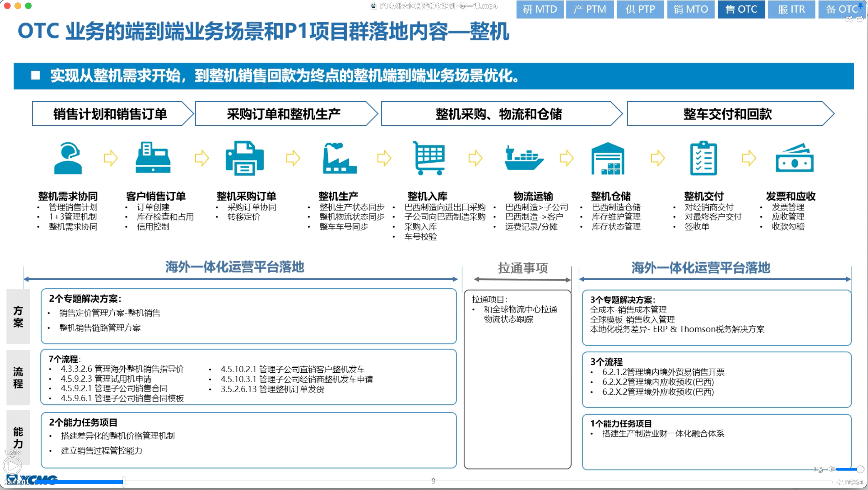Enable shuffle playback
868x490 pixels.
(x=849, y=19)
